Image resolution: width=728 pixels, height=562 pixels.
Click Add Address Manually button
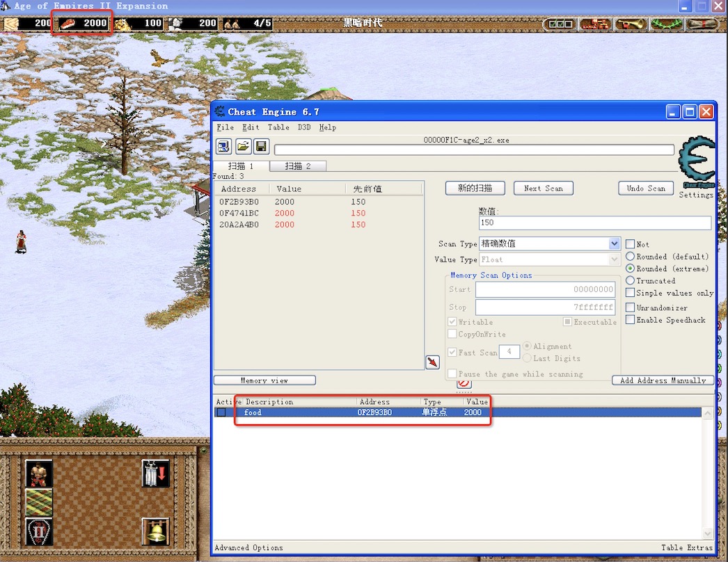tap(663, 380)
